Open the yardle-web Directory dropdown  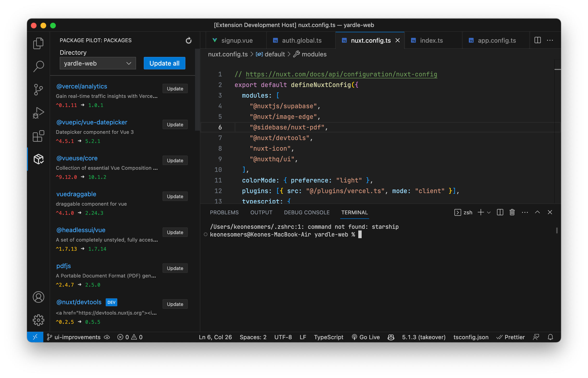click(x=98, y=63)
